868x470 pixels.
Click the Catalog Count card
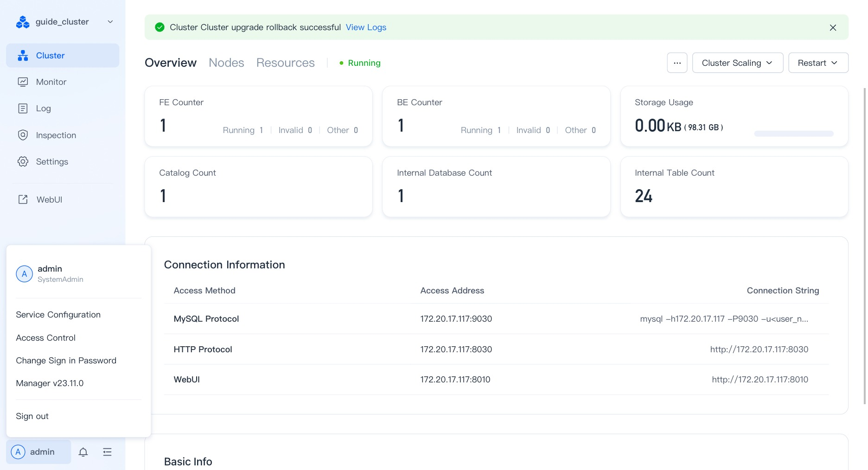coord(258,186)
